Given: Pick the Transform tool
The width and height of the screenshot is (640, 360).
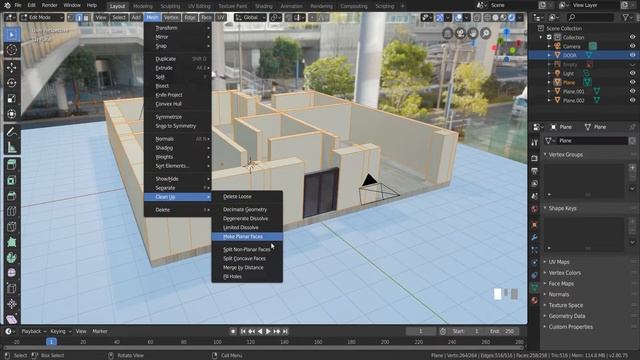Looking at the screenshot, I should 11,114.
